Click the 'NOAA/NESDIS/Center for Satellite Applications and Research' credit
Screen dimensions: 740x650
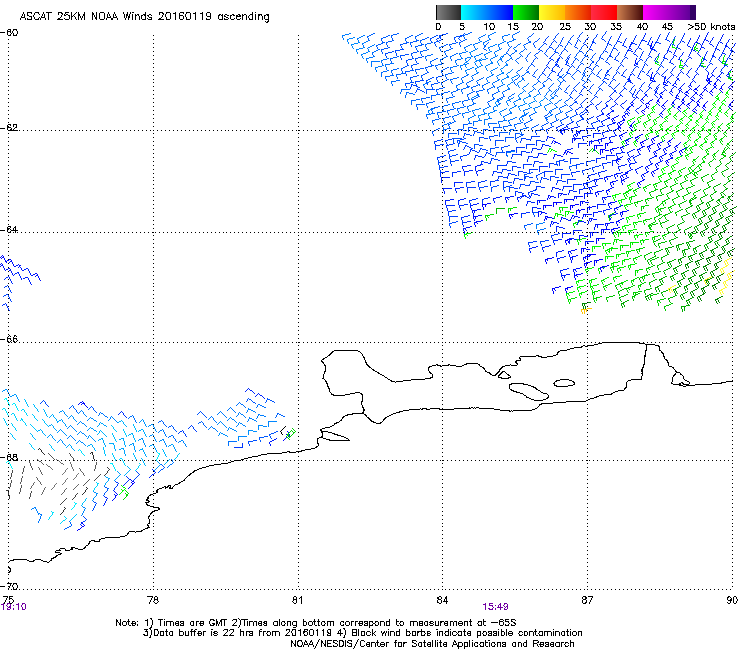pyautogui.click(x=432, y=644)
